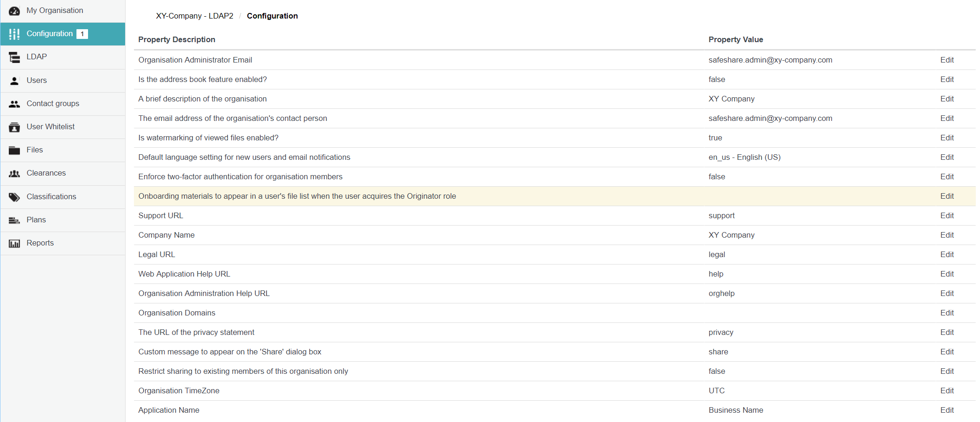Click the Configuration sliders icon
This screenshot has width=980, height=422.
[14, 34]
